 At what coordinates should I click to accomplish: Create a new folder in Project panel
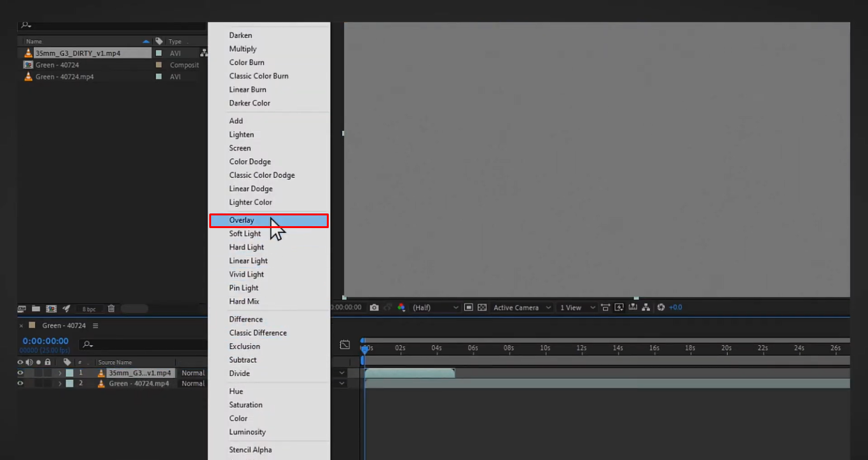pyautogui.click(x=36, y=309)
